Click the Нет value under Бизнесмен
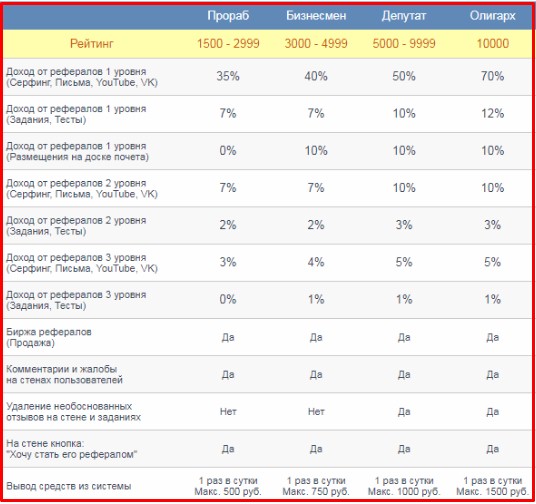The image size is (536, 504). (x=316, y=412)
